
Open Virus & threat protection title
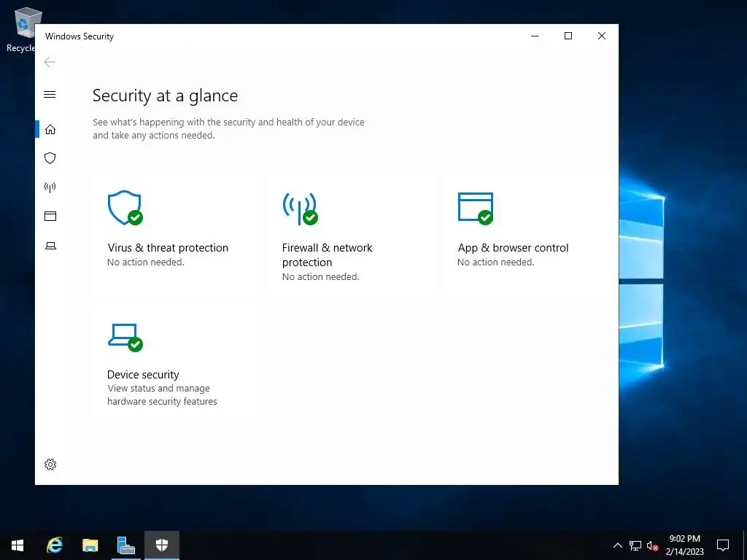[168, 248]
